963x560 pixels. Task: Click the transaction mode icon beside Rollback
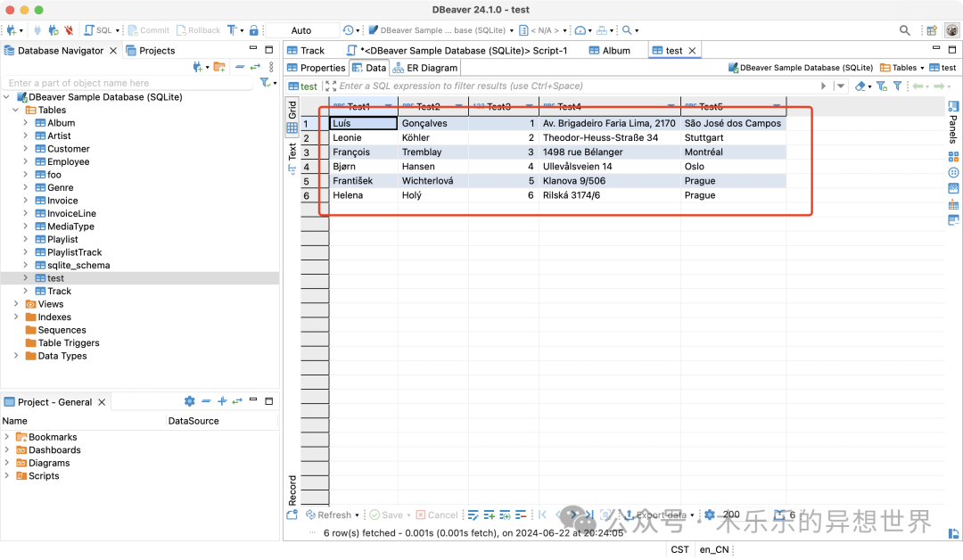click(232, 30)
